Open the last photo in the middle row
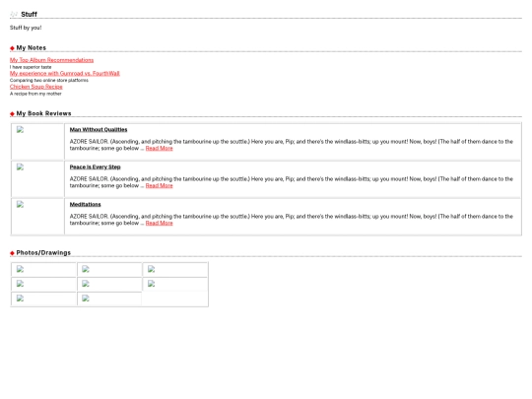This screenshot has width=532, height=399. tap(152, 284)
